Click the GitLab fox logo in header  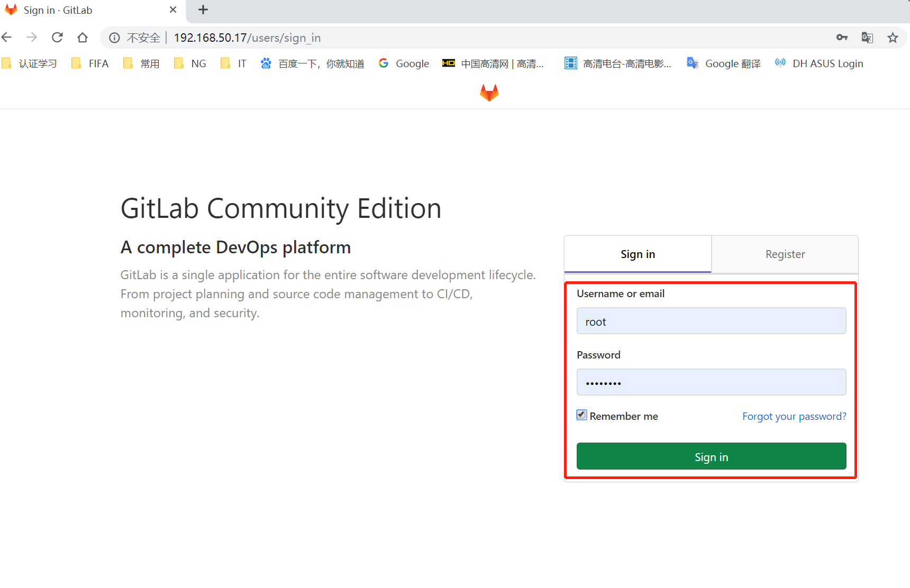[489, 93]
